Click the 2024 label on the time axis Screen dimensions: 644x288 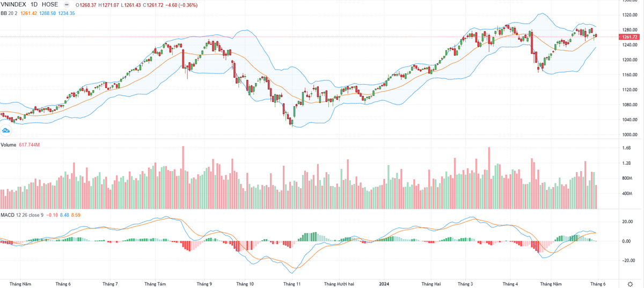384,283
